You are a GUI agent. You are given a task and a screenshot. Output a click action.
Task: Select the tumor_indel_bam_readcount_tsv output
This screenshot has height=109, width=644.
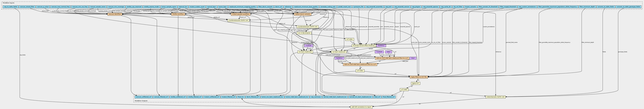tap(297, 97)
